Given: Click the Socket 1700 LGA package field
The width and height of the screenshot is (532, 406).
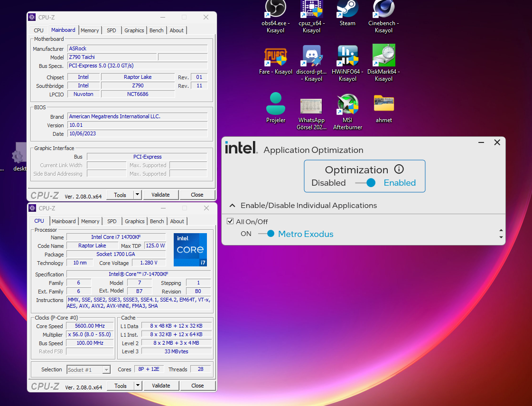Looking at the screenshot, I should [116, 254].
